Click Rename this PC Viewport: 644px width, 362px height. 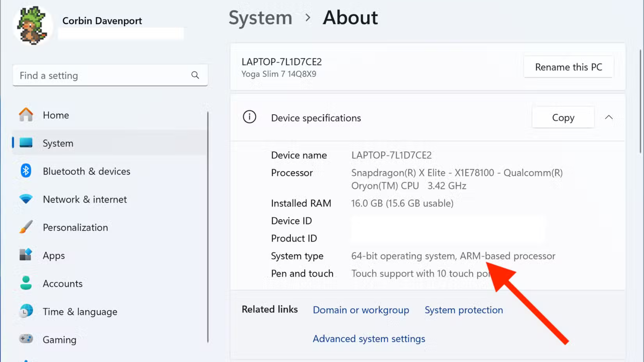pos(568,67)
